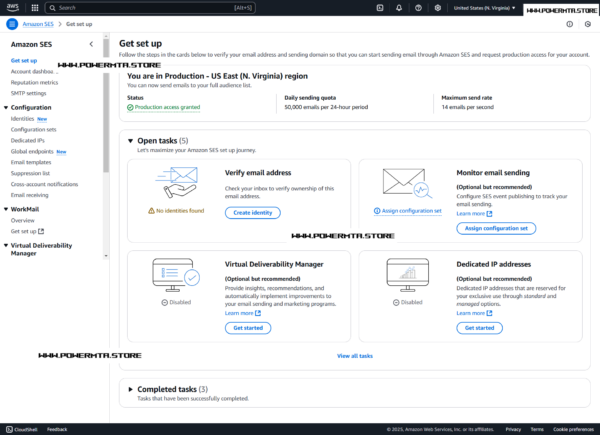Collapse the Open tasks section
The image size is (600, 435).
pyautogui.click(x=130, y=141)
